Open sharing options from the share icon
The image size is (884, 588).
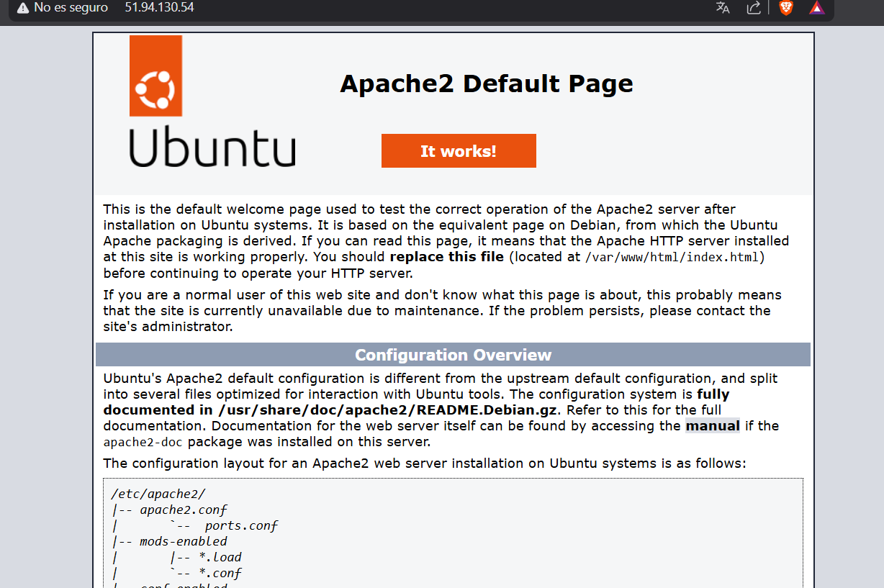pos(753,8)
